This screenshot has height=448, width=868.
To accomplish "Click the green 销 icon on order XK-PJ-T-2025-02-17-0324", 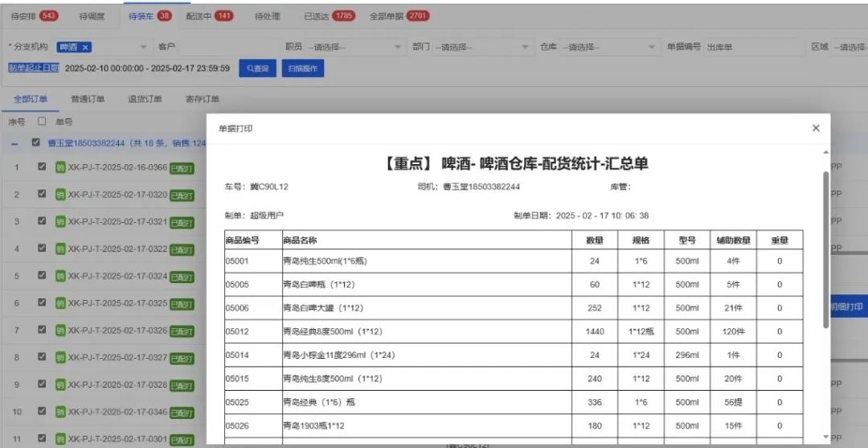I will (x=60, y=276).
